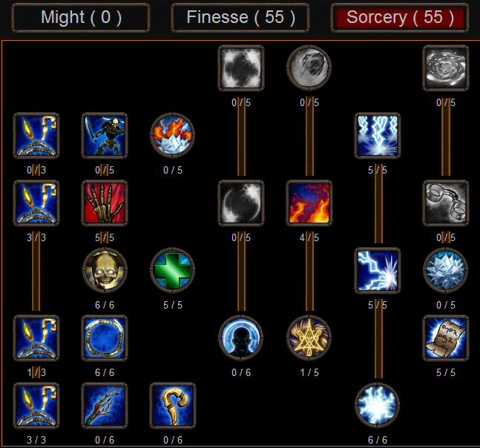Screen dimensions: 480x448
Task: Select the blue aura head skill icon
Action: [241, 338]
